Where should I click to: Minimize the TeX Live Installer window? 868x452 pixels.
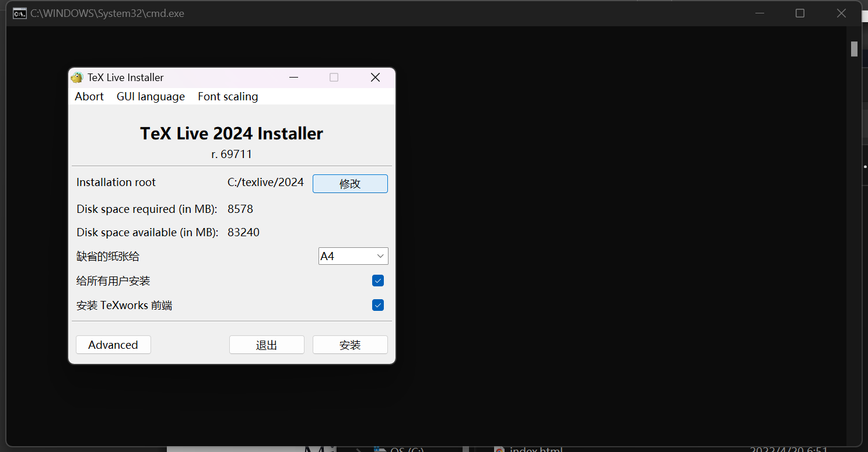click(x=293, y=78)
